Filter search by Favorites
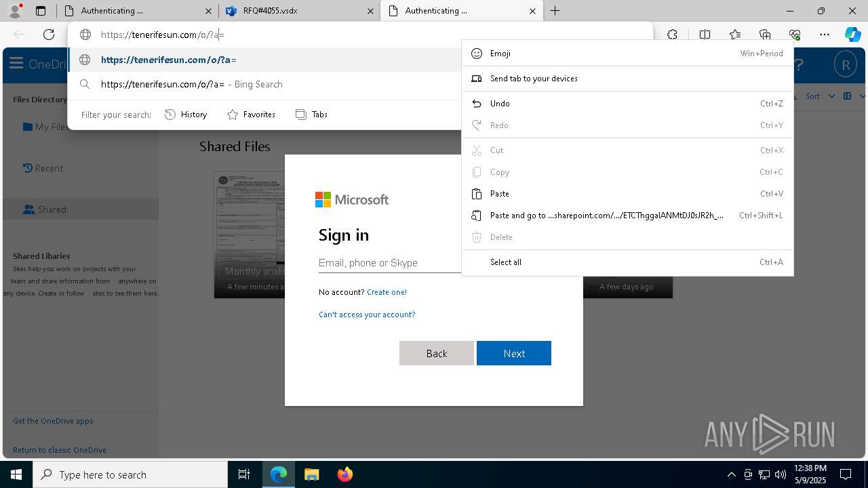The width and height of the screenshot is (868, 488). click(x=251, y=115)
